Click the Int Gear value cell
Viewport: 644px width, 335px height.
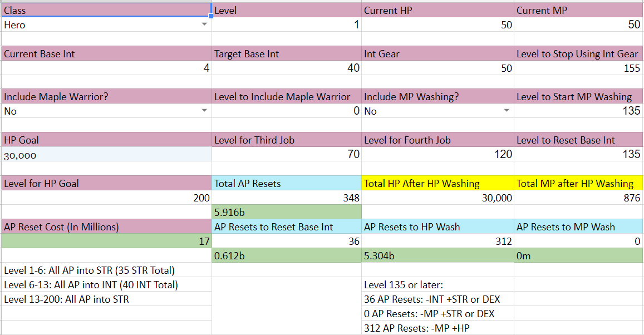tap(437, 68)
